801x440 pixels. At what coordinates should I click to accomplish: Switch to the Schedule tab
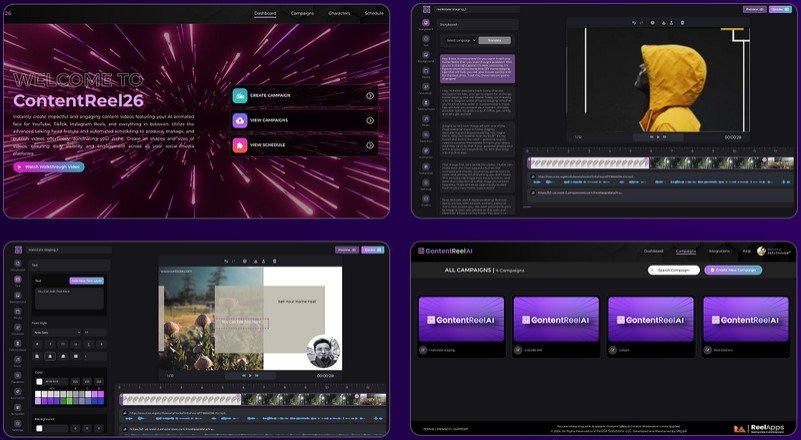tap(374, 13)
